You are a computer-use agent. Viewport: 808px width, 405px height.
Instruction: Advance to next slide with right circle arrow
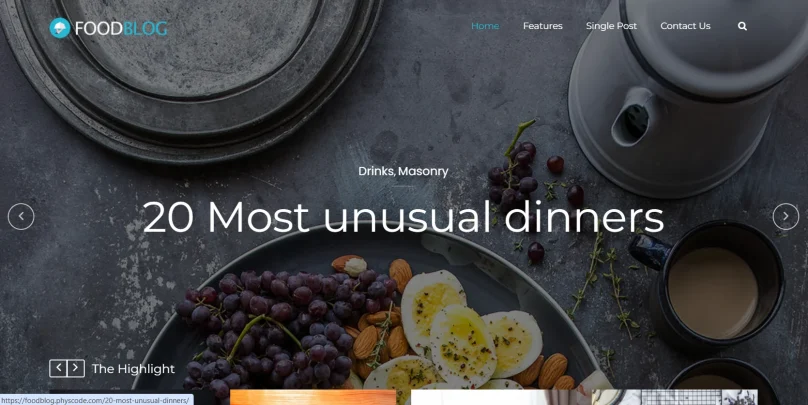coord(786,216)
